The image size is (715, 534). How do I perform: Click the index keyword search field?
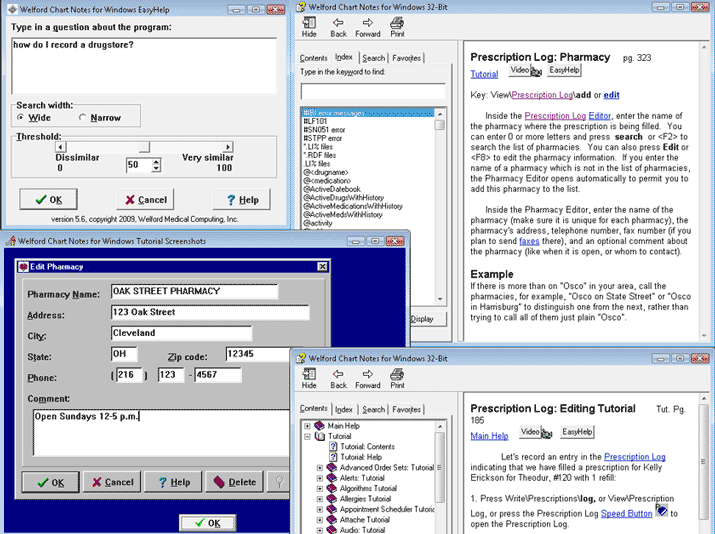click(x=373, y=91)
